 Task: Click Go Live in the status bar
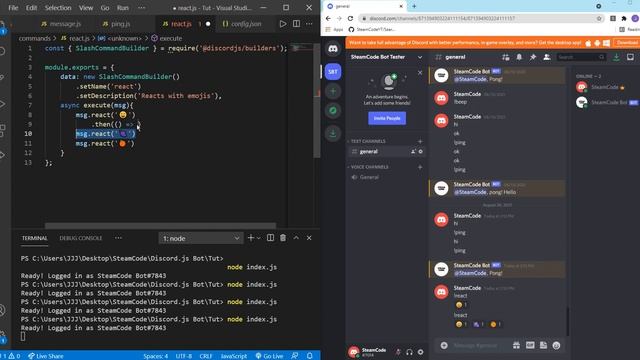(x=269, y=356)
